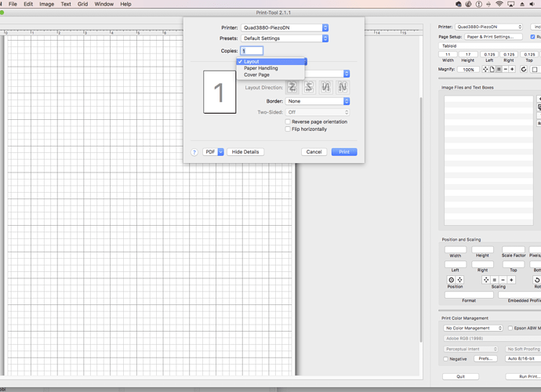
Task: Open the Image menu
Action: tap(46, 4)
